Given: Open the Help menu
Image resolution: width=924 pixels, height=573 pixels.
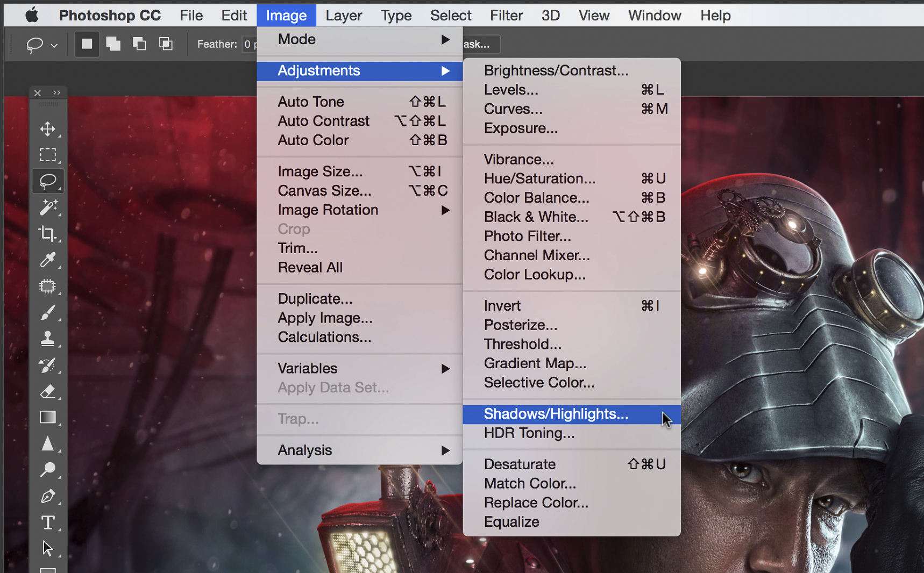Looking at the screenshot, I should click(715, 16).
